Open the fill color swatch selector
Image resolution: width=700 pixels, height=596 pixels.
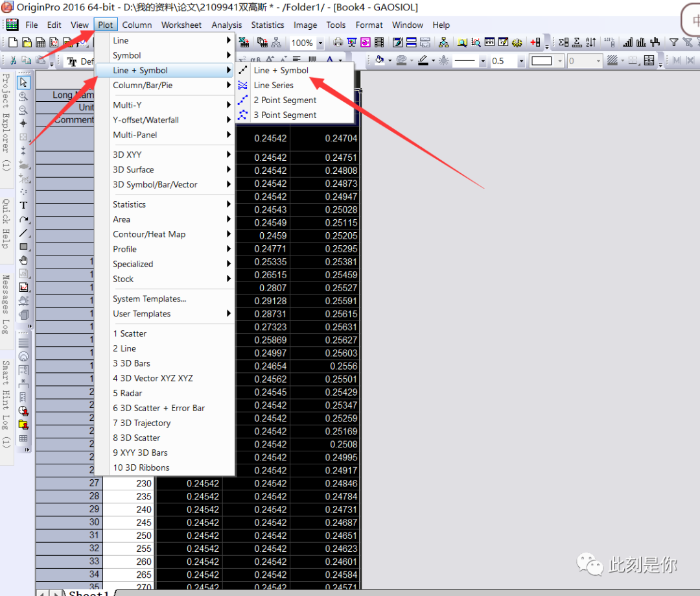390,62
